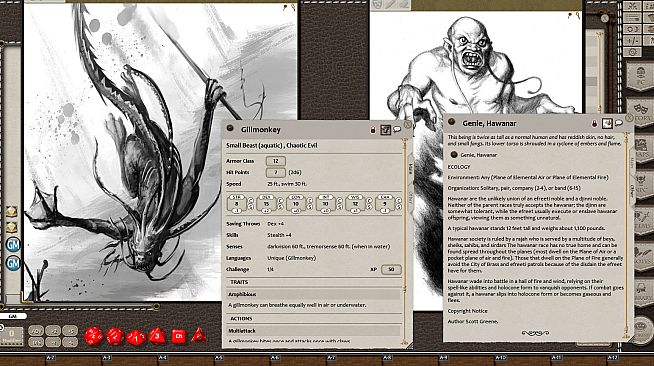Grab the red d8 die
Viewport: 654px width, 366px height.
coord(157,336)
